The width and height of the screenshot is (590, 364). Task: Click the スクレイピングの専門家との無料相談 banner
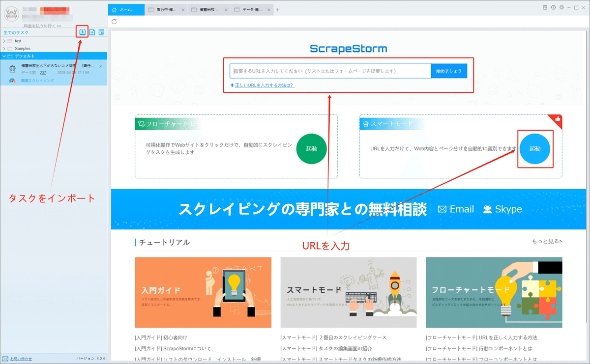[302, 209]
